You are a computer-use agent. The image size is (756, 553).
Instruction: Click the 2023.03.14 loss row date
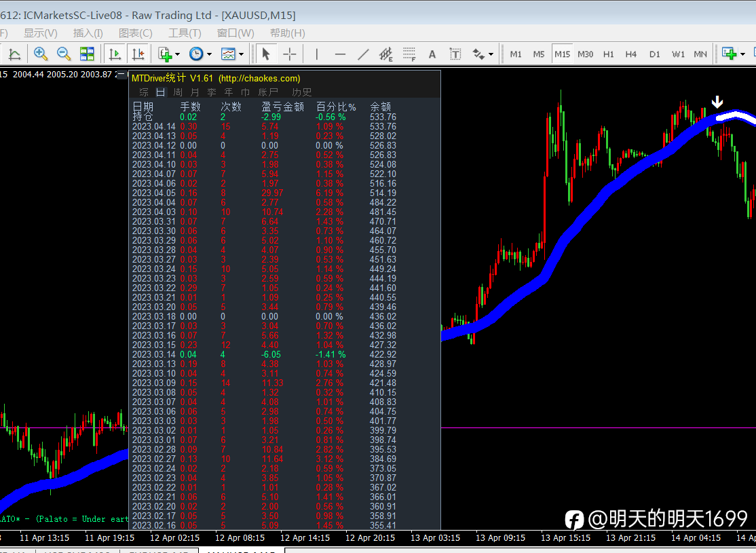(x=154, y=354)
